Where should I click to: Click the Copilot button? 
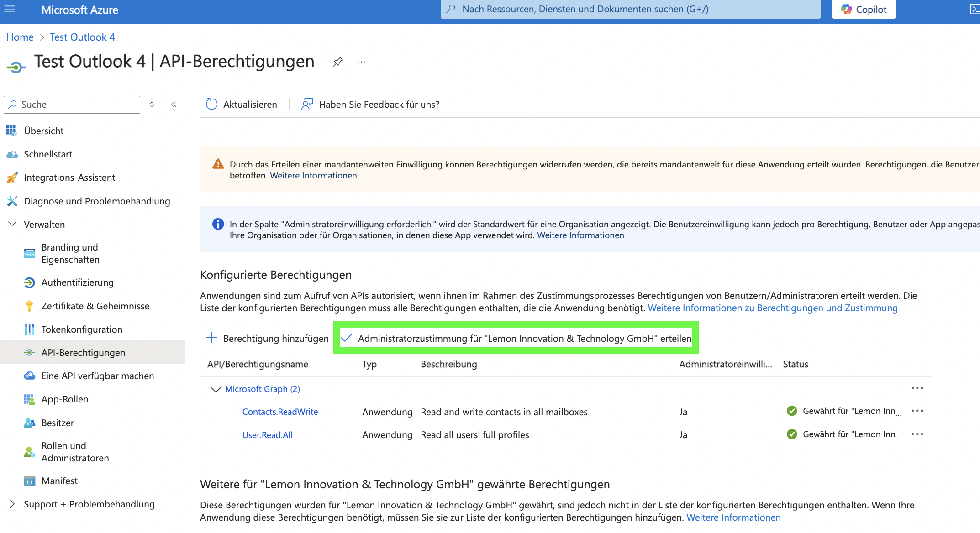(864, 10)
